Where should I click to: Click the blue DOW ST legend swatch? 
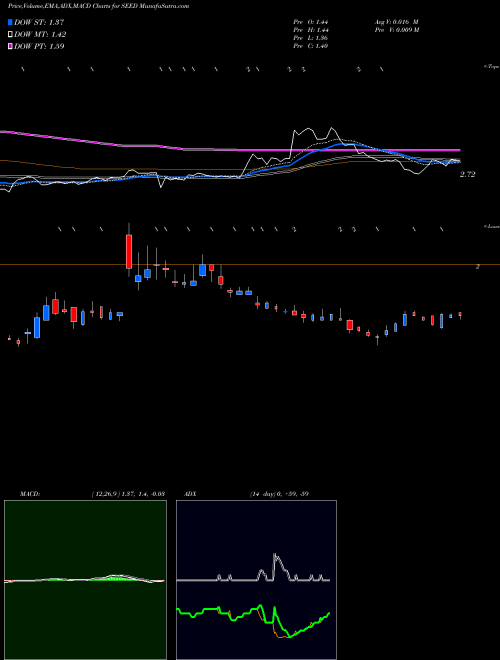11,22
